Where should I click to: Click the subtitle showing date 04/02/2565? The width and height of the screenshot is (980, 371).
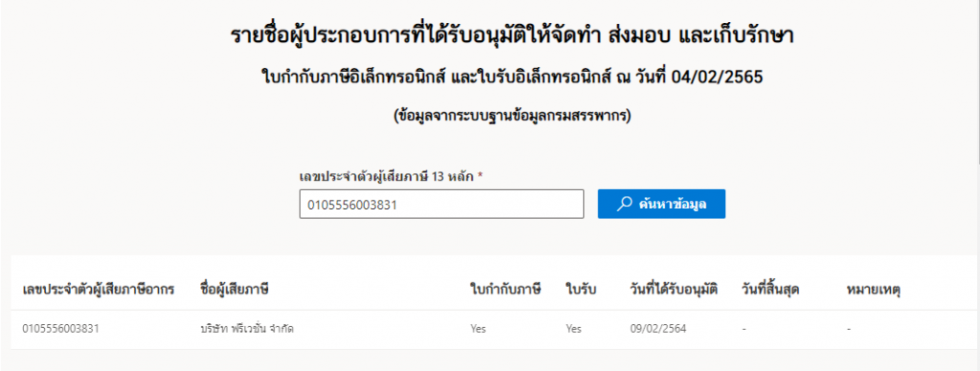[x=512, y=78]
